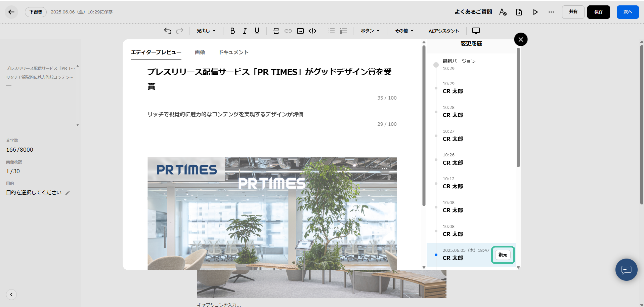
Task: Insert an image using the toolbar image icon
Action: (x=300, y=31)
